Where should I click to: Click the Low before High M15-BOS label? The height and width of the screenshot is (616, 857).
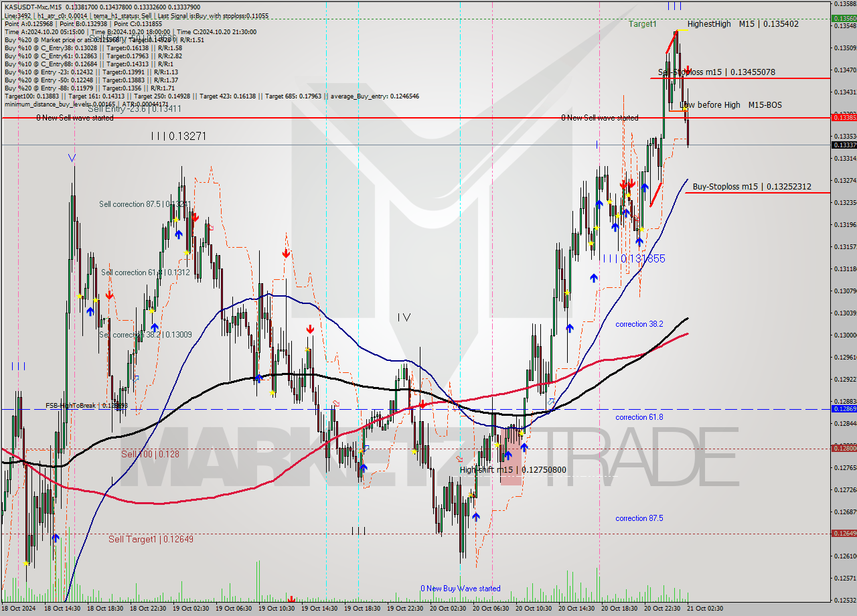[x=730, y=104]
